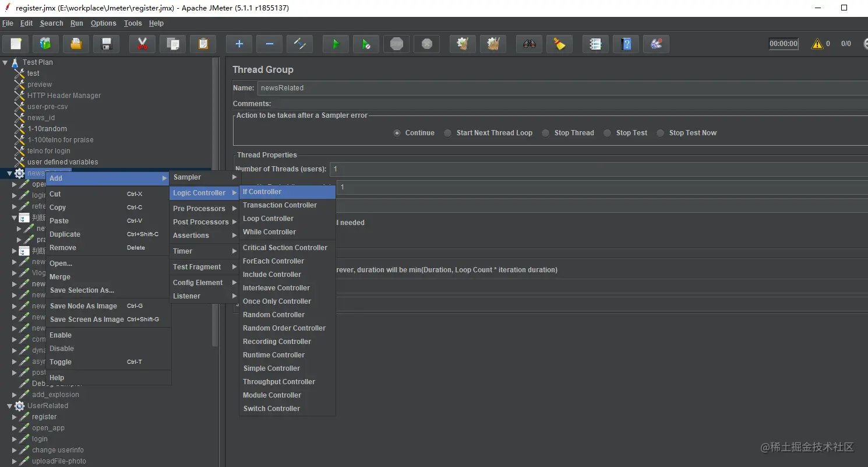Viewport: 868px width, 467px height.
Task: Open the Options menu
Action: [103, 23]
